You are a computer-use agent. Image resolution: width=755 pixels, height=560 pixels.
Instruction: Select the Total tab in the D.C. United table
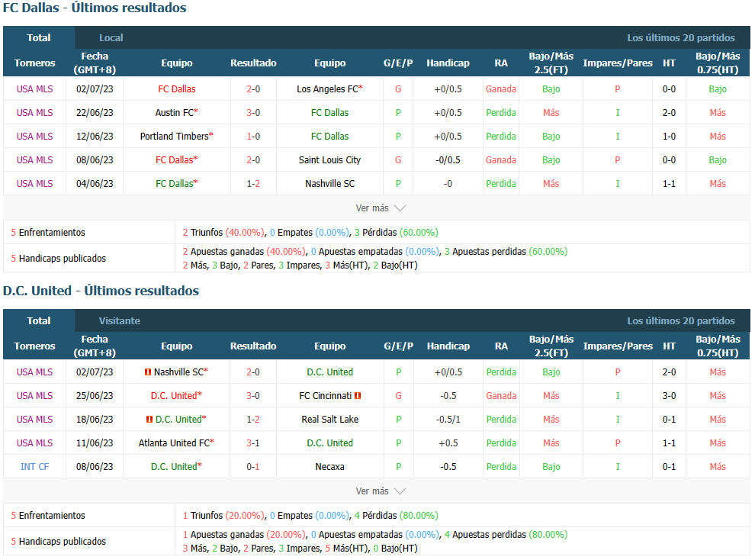coord(39,320)
